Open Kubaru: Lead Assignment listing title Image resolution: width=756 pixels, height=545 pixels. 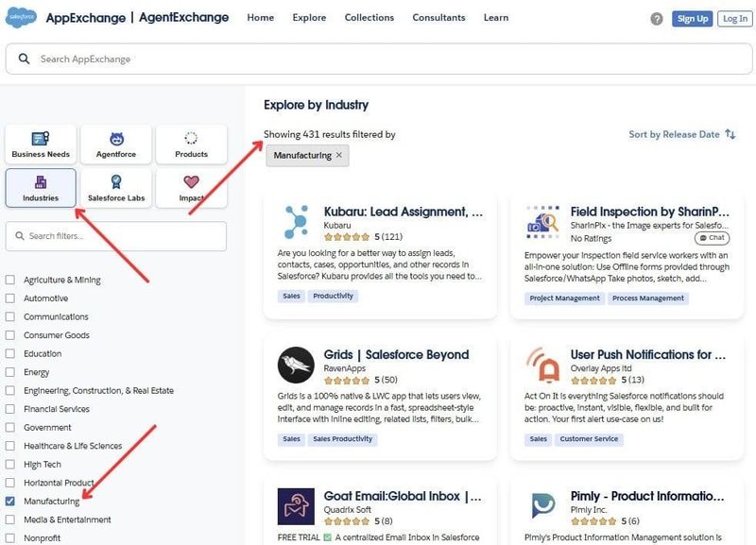click(404, 212)
